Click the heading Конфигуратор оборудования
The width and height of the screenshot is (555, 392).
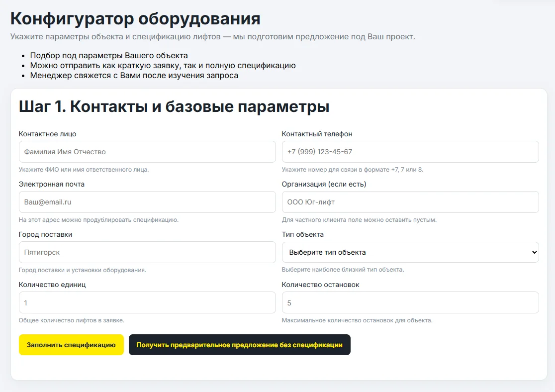click(x=135, y=19)
